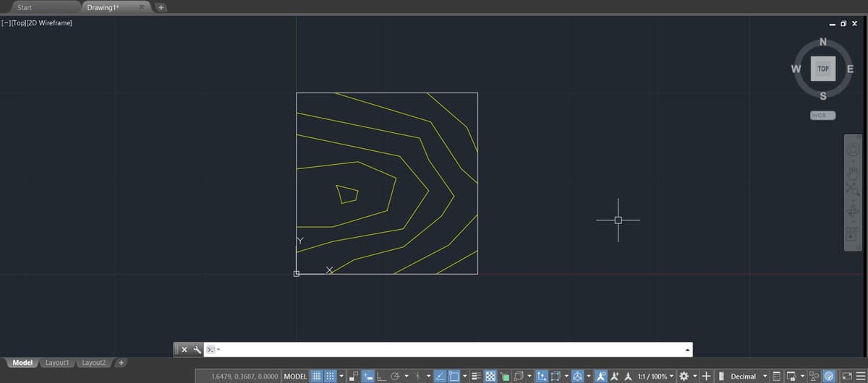Open isometric drafting plane dropdown
Screen dimensions: 868x383
[428, 376]
